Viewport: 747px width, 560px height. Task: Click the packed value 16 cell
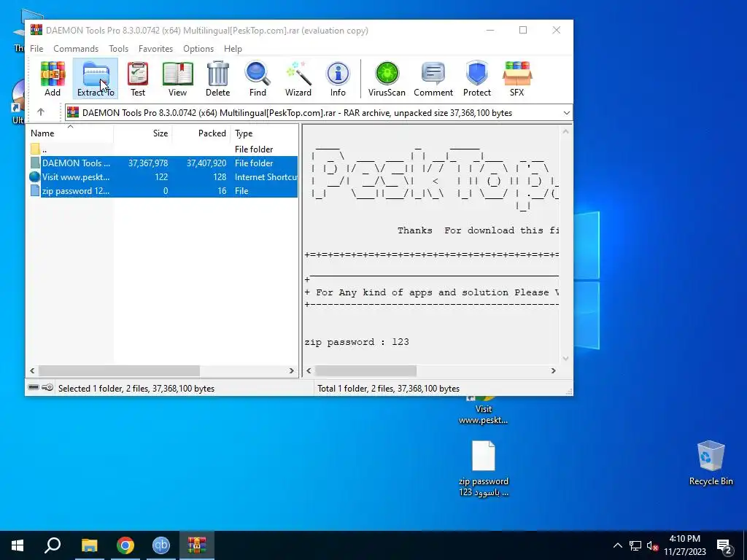pos(222,190)
